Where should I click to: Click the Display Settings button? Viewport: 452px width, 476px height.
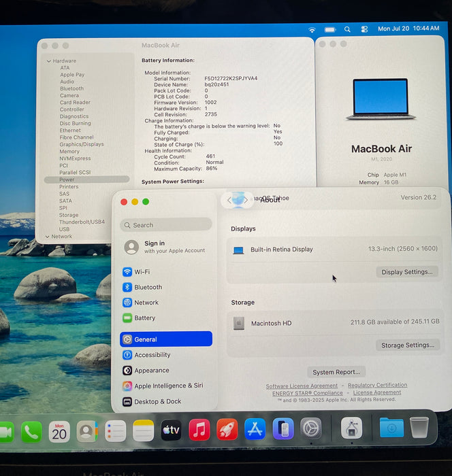tap(407, 272)
